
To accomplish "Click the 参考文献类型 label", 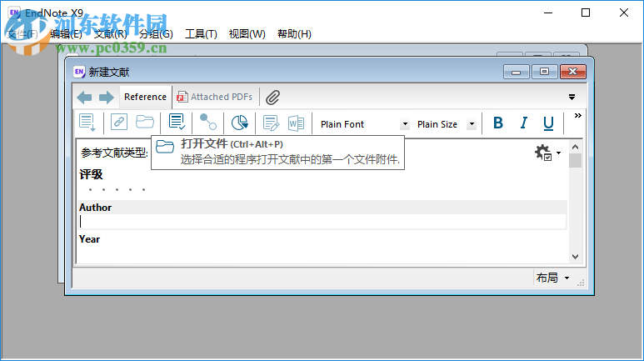I will 114,153.
